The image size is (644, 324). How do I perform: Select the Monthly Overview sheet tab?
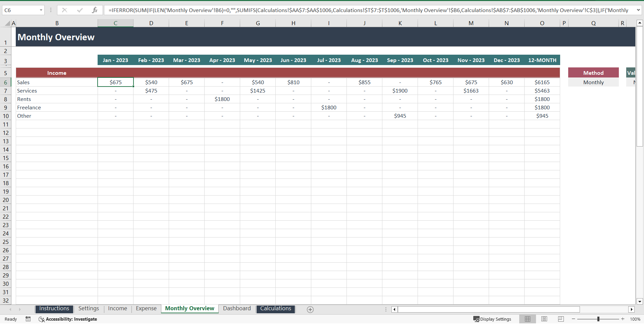point(190,309)
